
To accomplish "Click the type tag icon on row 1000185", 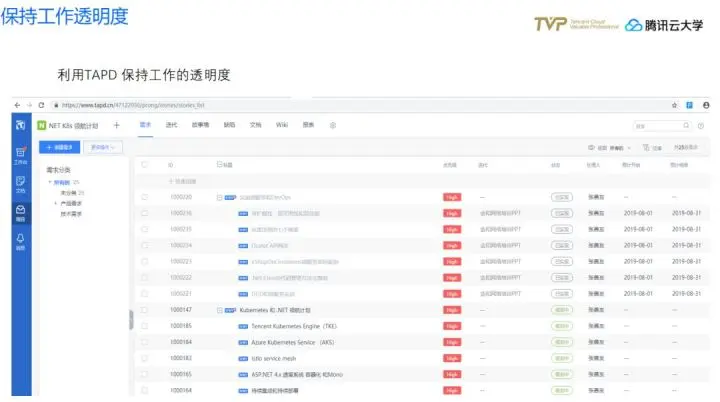I will 243,326.
